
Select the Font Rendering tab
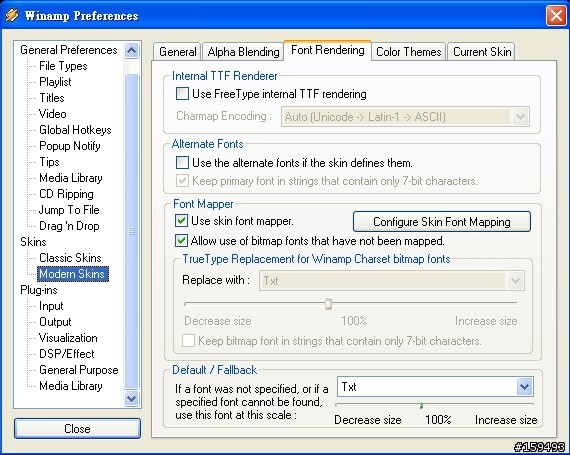pyautogui.click(x=328, y=50)
